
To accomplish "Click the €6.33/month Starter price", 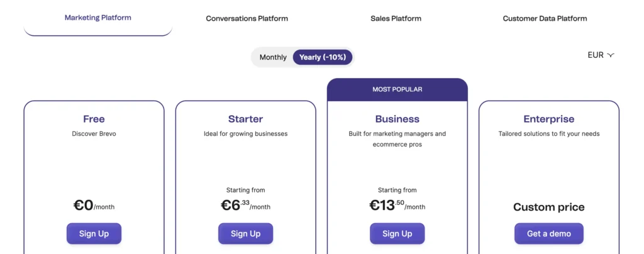I will point(245,205).
